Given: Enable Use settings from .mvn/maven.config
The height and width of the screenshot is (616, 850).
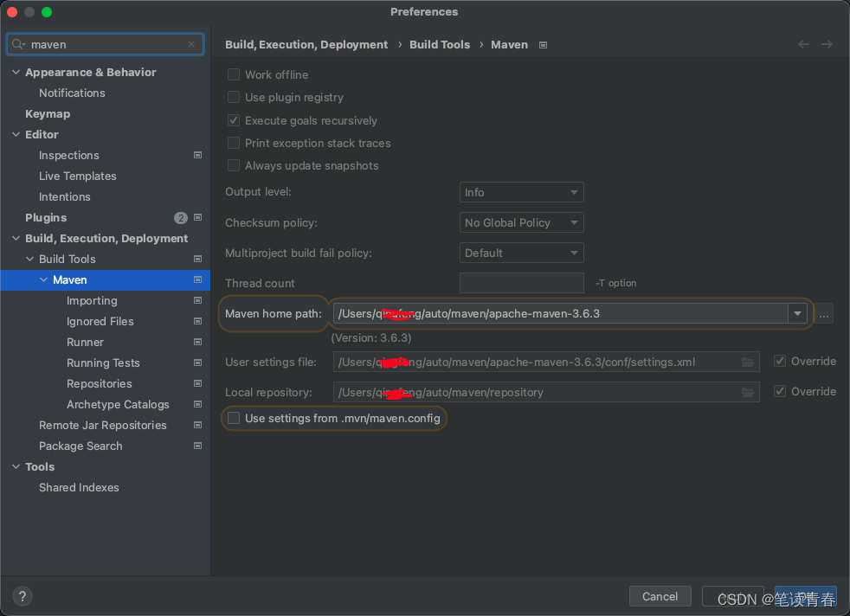Looking at the screenshot, I should point(233,418).
